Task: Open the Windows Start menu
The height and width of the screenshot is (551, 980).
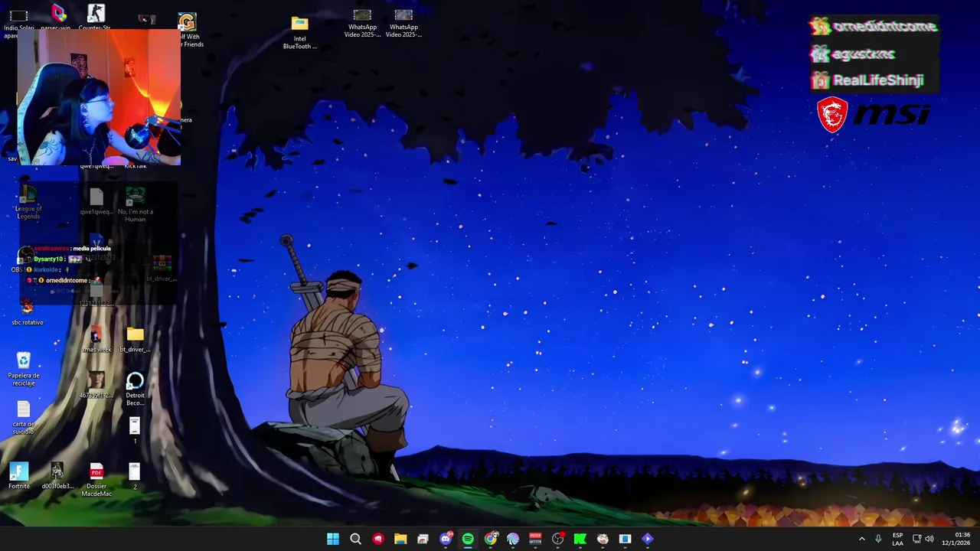Action: tap(333, 539)
